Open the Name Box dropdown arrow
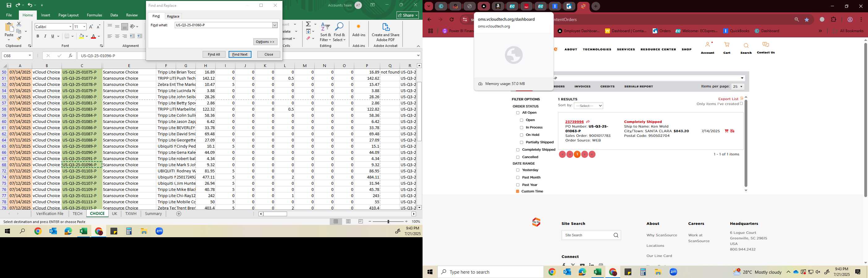 30,56
